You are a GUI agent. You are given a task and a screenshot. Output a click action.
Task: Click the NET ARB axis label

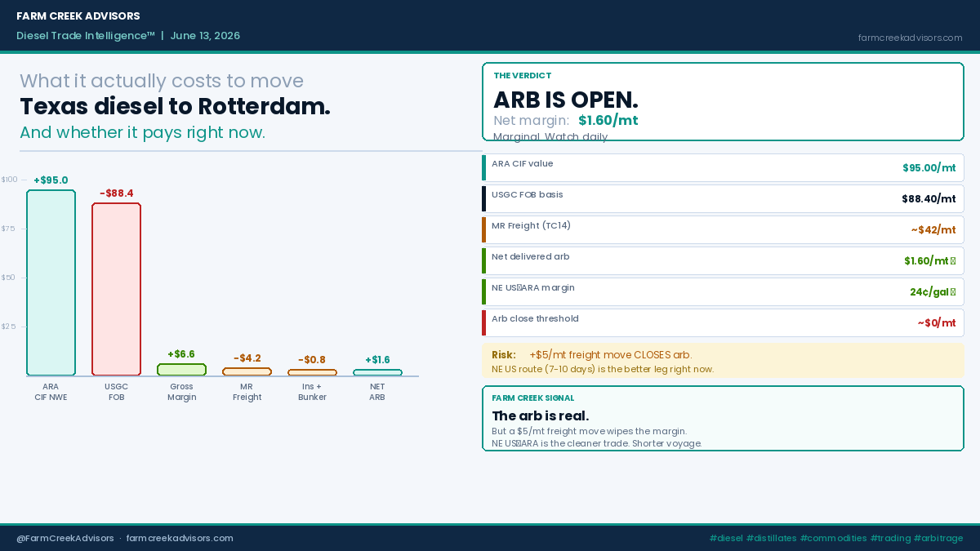pos(377,392)
